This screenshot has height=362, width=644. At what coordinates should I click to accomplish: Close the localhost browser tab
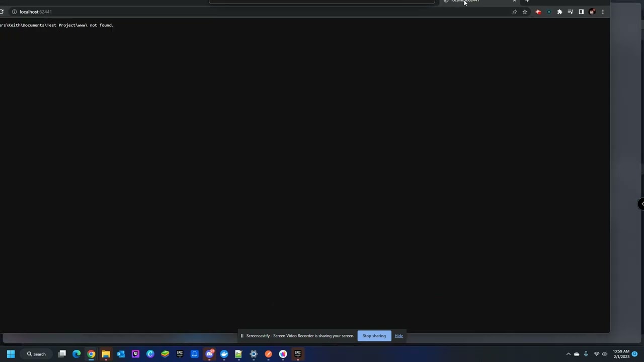pyautogui.click(x=514, y=2)
